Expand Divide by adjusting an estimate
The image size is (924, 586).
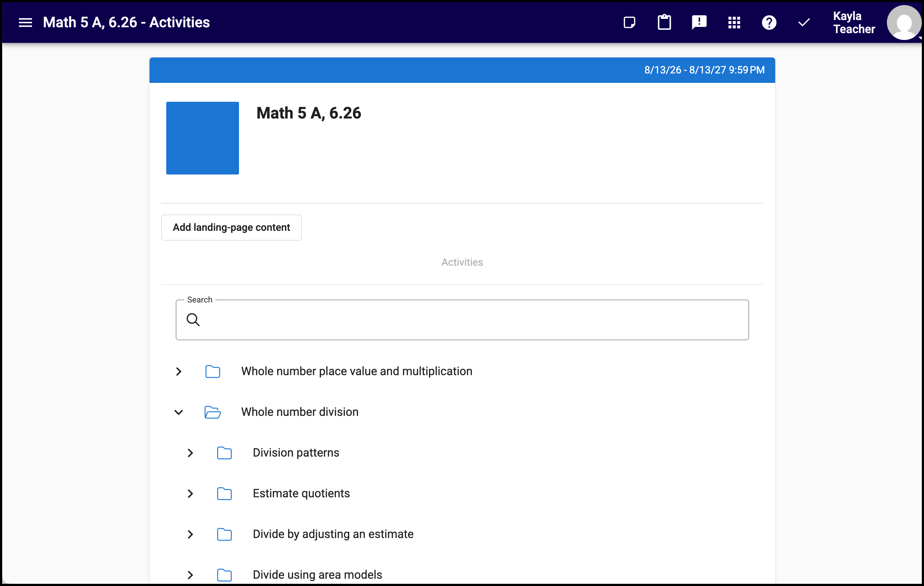click(190, 534)
